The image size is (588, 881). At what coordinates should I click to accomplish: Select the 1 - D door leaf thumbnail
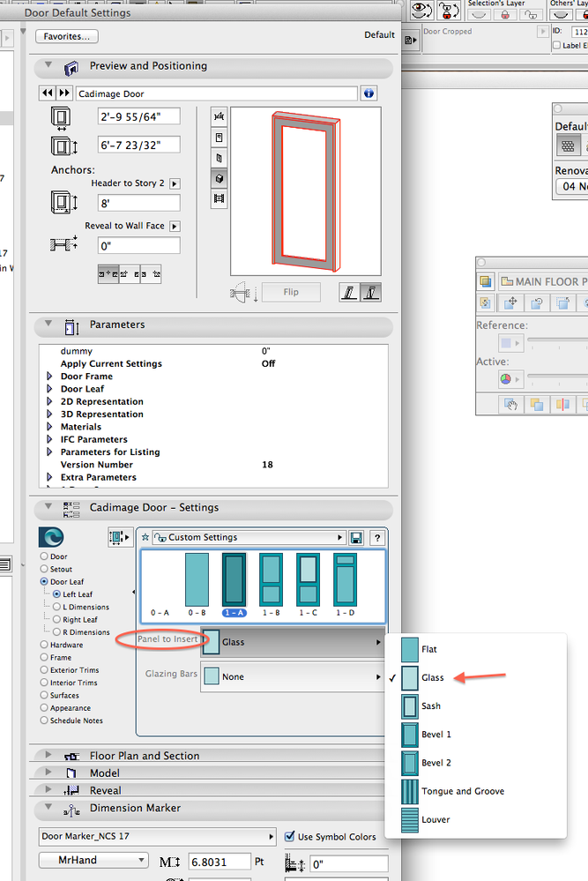[x=346, y=585]
